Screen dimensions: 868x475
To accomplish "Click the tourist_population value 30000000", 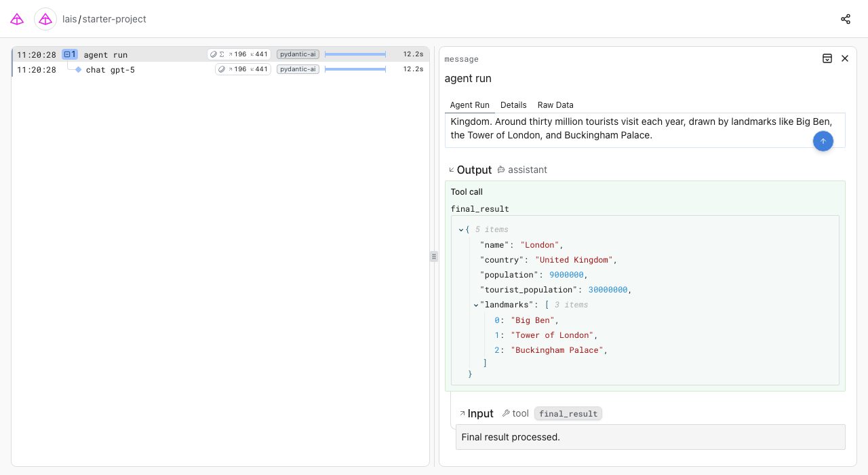I will (x=608, y=290).
